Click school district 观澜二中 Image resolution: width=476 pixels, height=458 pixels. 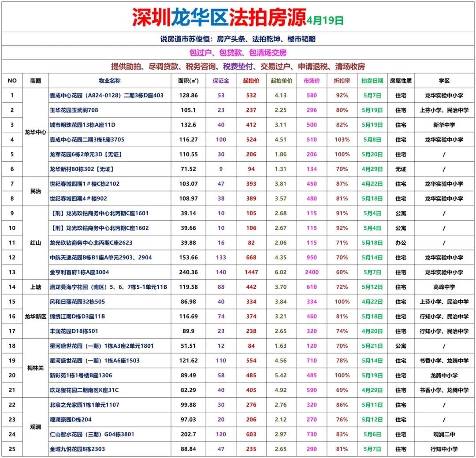444,434
